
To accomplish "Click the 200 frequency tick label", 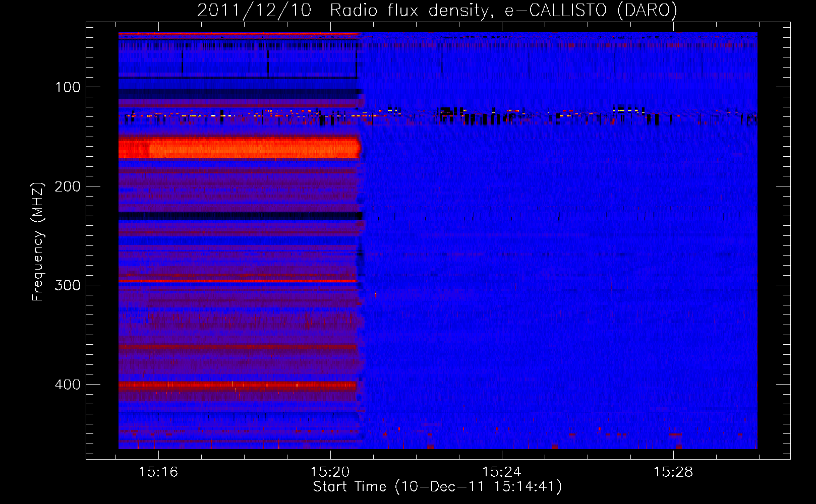I will pyautogui.click(x=68, y=186).
